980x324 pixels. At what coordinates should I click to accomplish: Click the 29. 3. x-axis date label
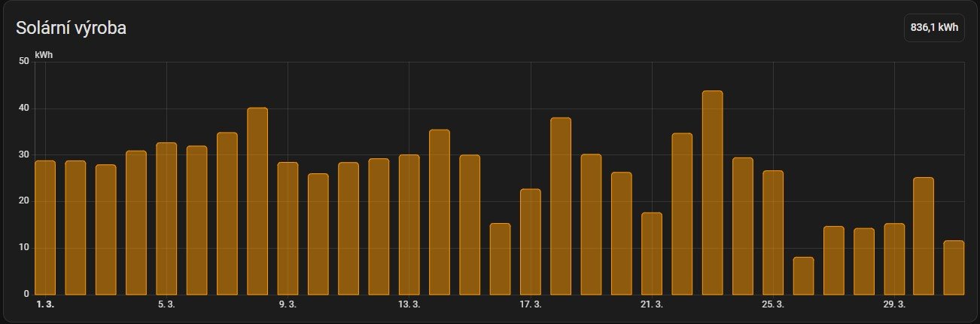click(894, 304)
